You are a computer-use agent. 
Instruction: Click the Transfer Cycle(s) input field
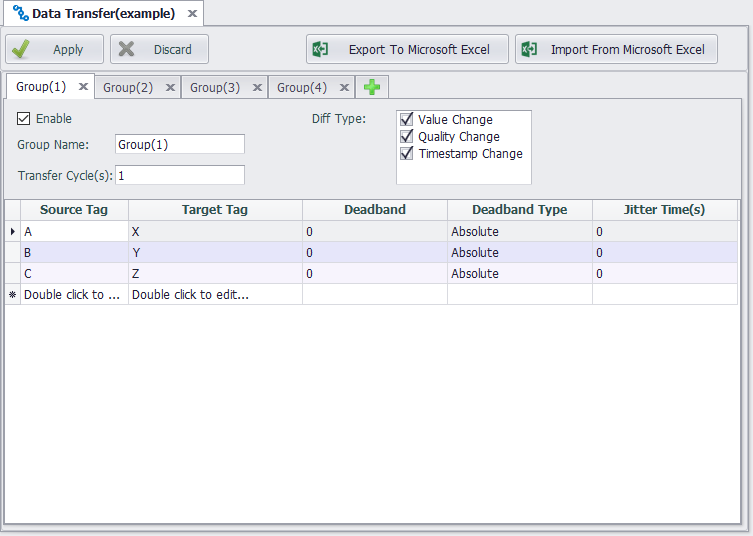click(180, 176)
